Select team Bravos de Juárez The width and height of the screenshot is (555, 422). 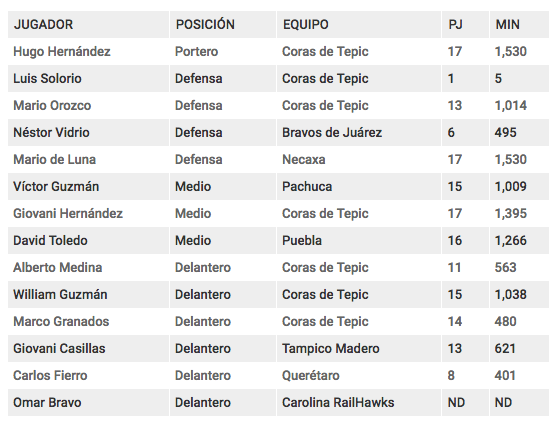[x=332, y=132]
